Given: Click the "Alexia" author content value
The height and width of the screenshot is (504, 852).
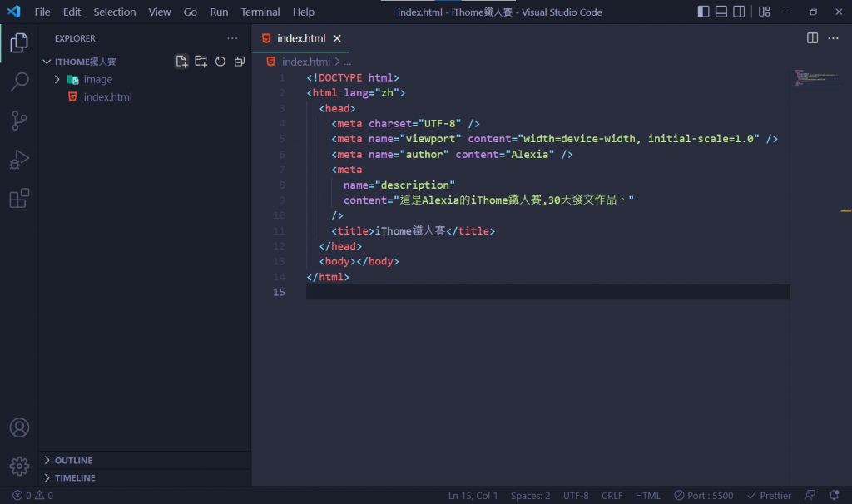Looking at the screenshot, I should tap(530, 155).
